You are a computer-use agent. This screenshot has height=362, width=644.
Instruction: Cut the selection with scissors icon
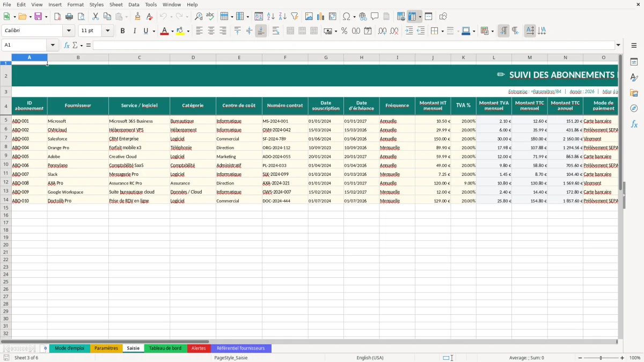96,17
